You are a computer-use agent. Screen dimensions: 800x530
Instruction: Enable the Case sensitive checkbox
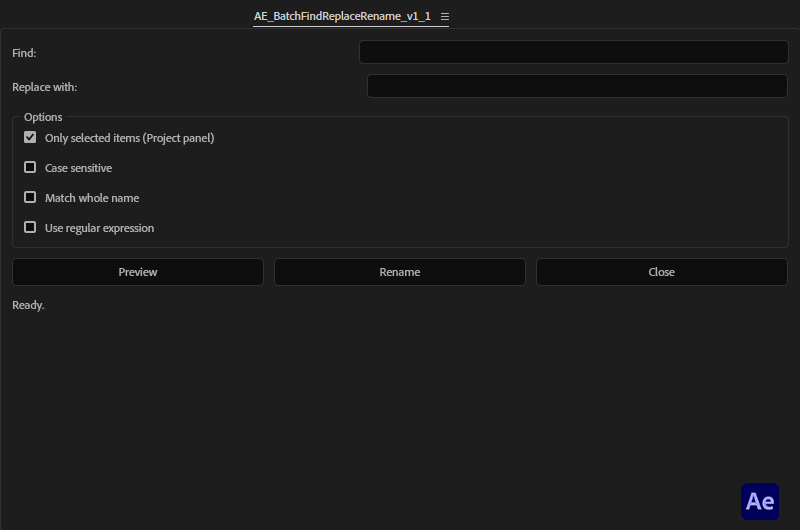[30, 168]
